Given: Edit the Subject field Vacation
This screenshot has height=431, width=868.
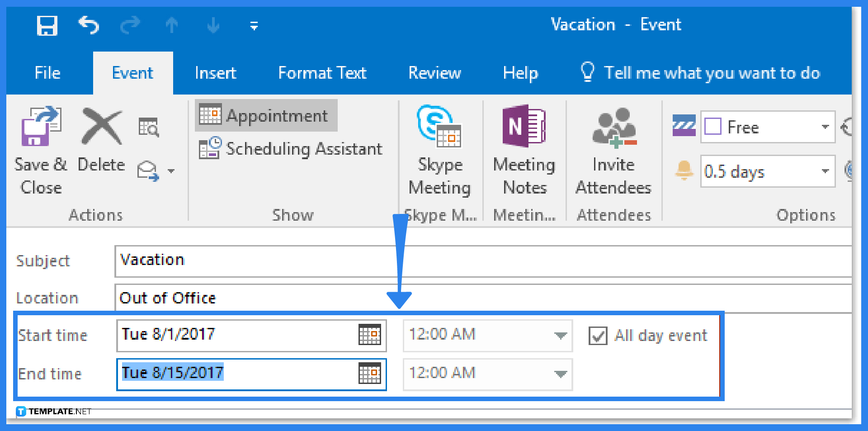Looking at the screenshot, I should click(483, 261).
